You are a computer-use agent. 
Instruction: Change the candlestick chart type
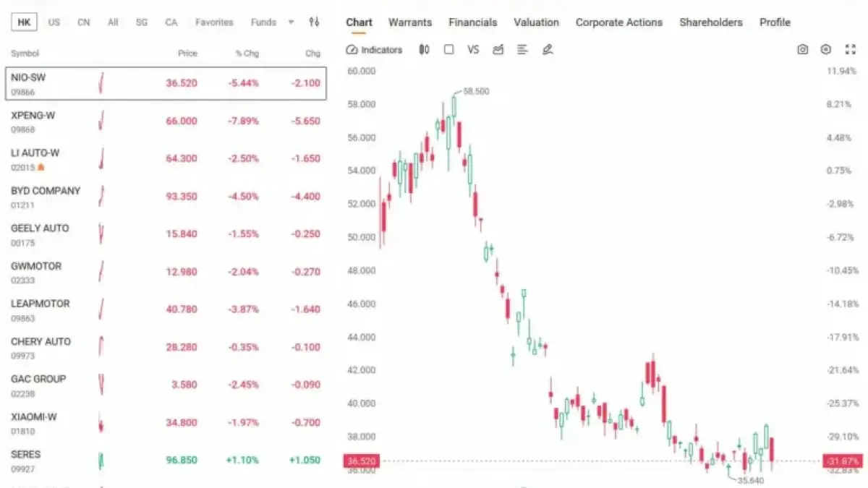click(x=425, y=50)
